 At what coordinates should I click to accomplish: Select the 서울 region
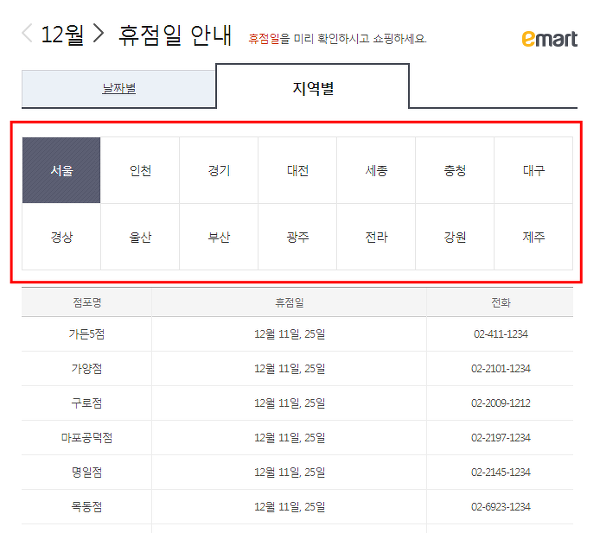(x=61, y=170)
